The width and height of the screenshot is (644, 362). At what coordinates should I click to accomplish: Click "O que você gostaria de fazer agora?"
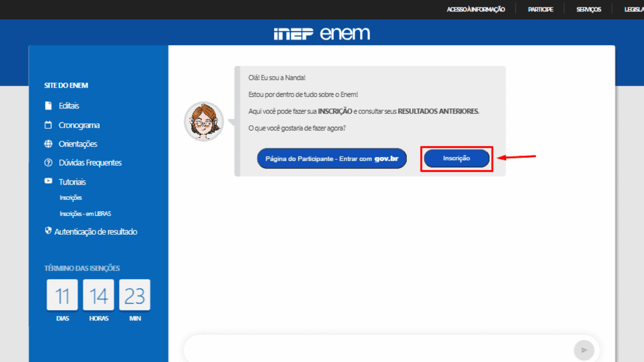pos(297,128)
